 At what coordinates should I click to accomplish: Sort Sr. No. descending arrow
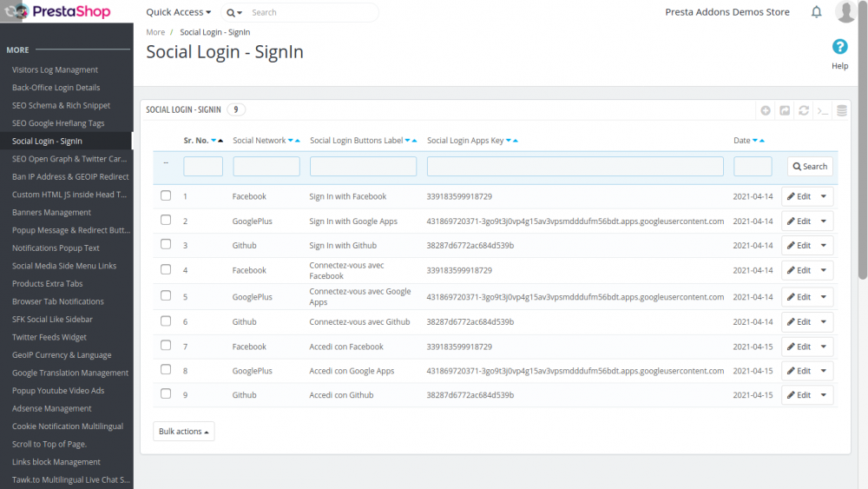click(214, 141)
